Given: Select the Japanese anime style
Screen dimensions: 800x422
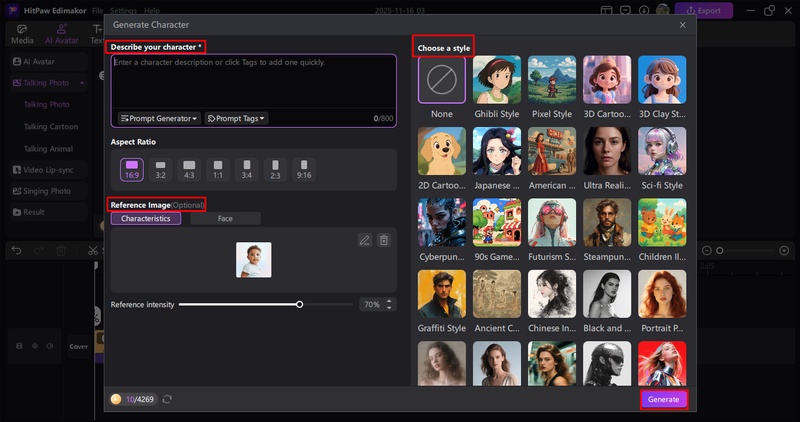Looking at the screenshot, I should tap(497, 151).
